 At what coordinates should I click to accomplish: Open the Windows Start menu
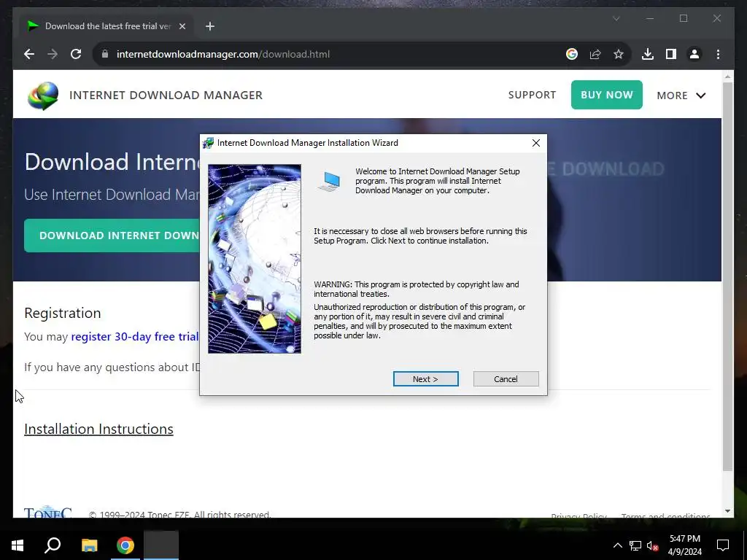pyautogui.click(x=18, y=545)
